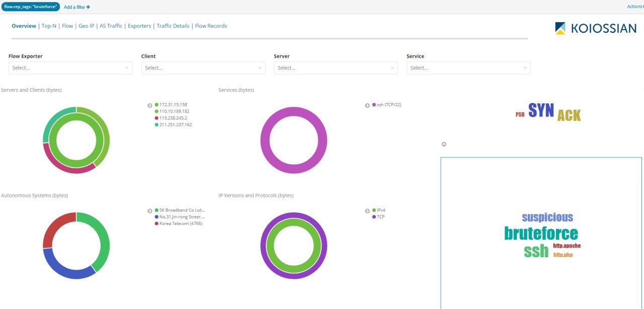
Task: Open the Flow Exporter dropdown
Action: pyautogui.click(x=70, y=68)
